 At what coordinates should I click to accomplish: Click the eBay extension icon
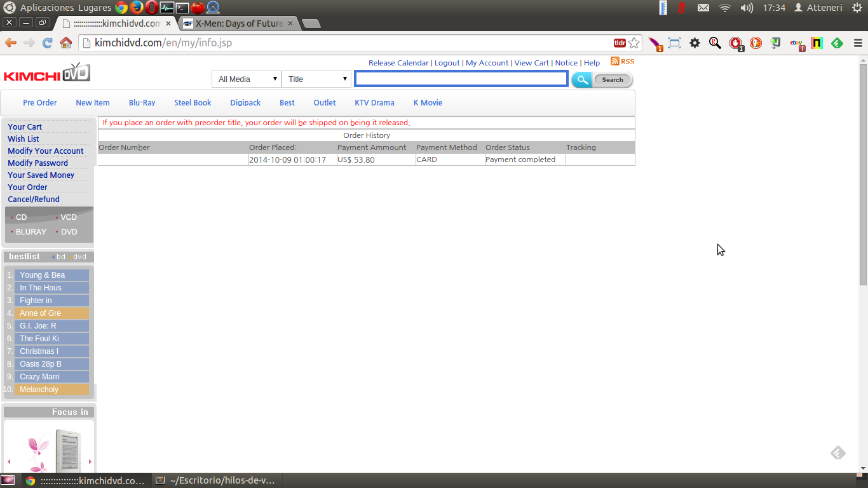coord(797,43)
